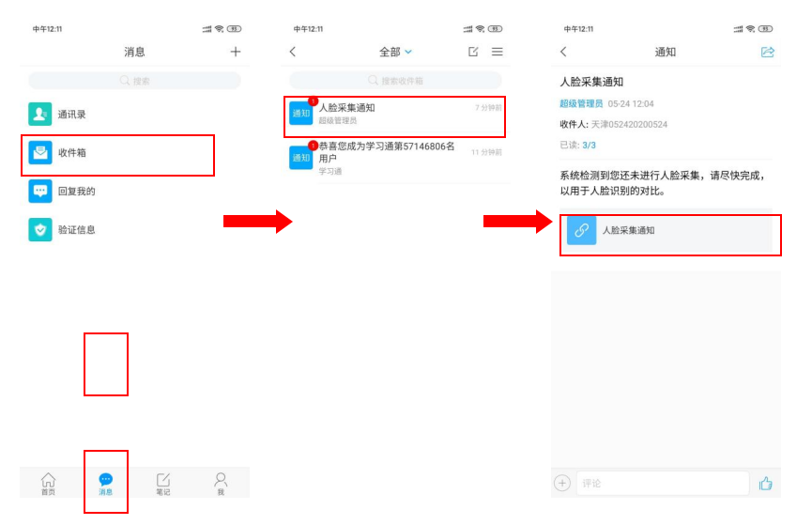812x525 pixels.
Task: Click the 搜索 search field in Messages
Action: pyautogui.click(x=134, y=81)
